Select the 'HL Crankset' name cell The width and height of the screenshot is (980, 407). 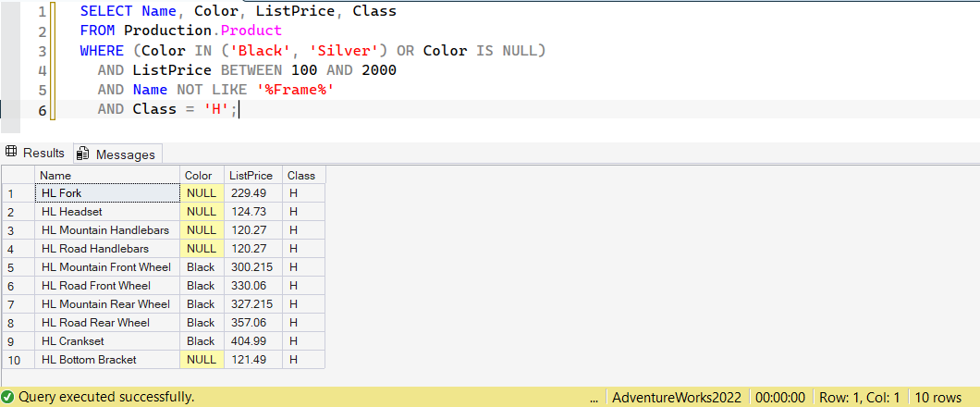coord(107,341)
